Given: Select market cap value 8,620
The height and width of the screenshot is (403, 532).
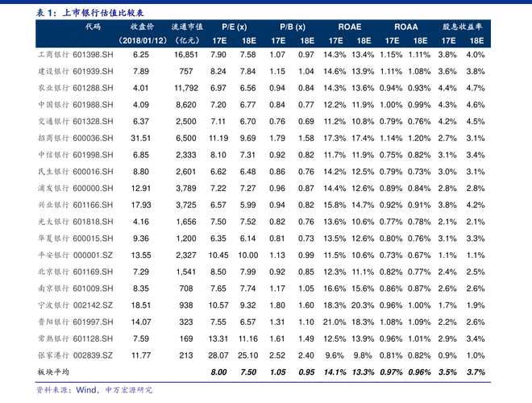Looking at the screenshot, I should [x=186, y=105].
